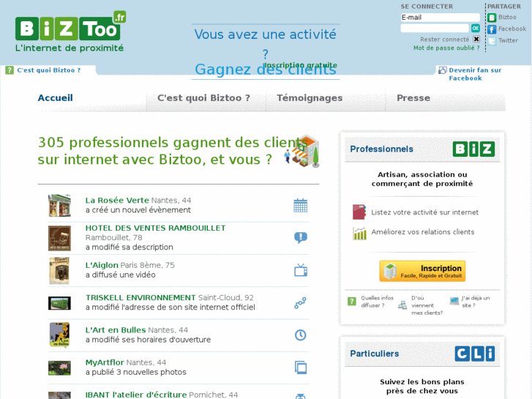Open Devenir fan sur Facebook link
The height and width of the screenshot is (399, 532).
click(475, 74)
